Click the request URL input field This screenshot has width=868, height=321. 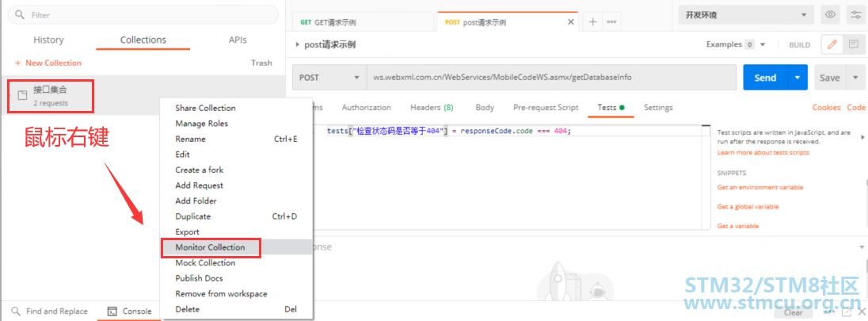[x=551, y=78]
